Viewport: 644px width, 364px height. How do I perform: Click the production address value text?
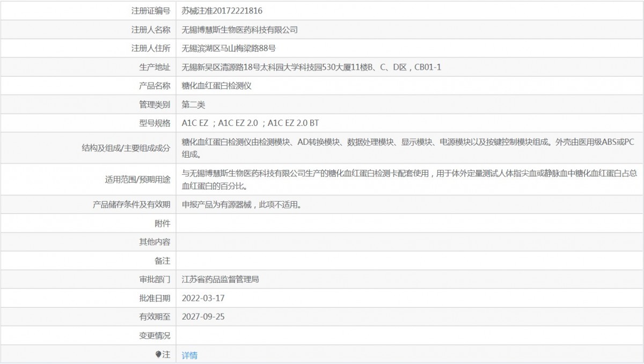(311, 67)
